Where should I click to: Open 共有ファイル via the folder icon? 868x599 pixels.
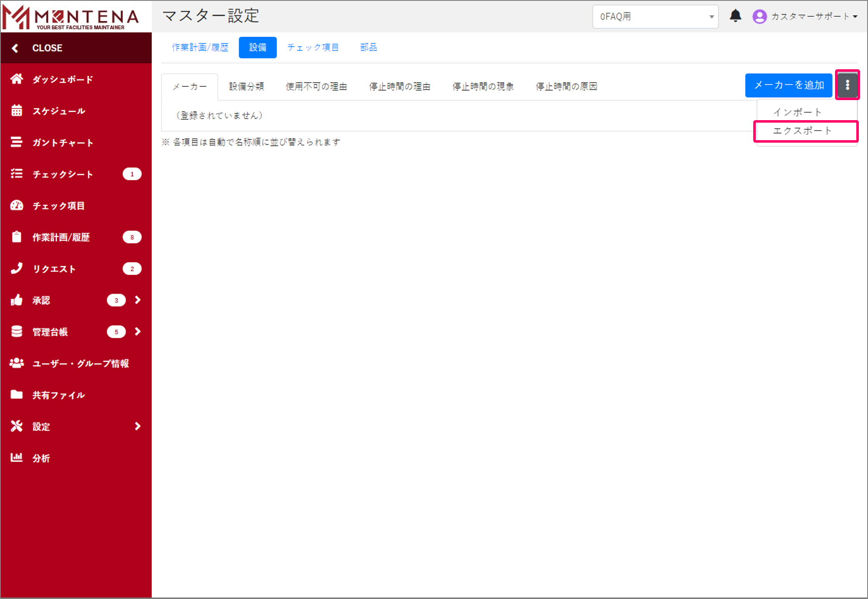point(17,395)
